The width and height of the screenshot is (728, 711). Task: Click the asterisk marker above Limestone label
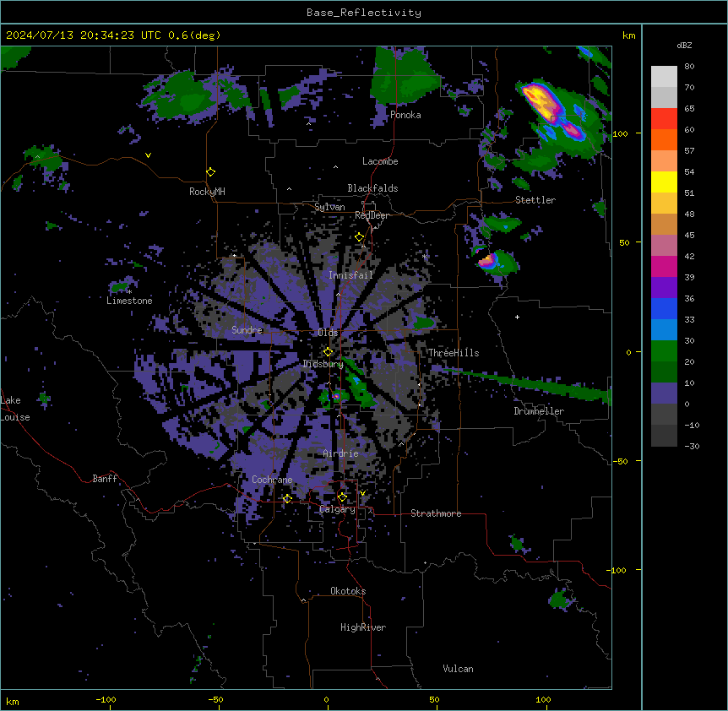(129, 292)
